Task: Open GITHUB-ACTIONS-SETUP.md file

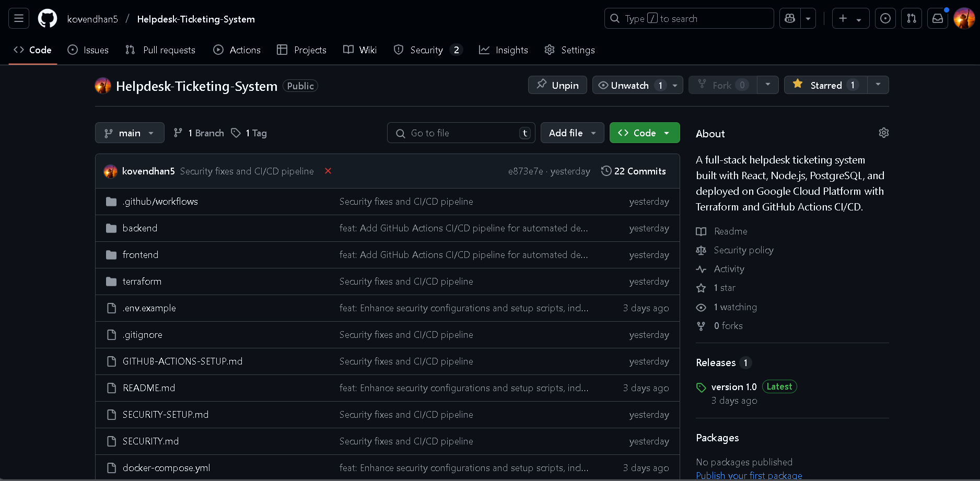Action: 183,361
